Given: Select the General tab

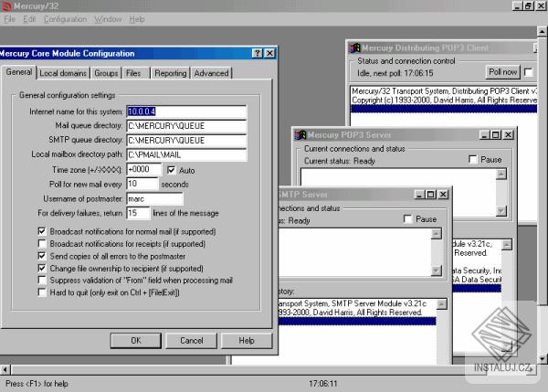Looking at the screenshot, I should coord(19,72).
